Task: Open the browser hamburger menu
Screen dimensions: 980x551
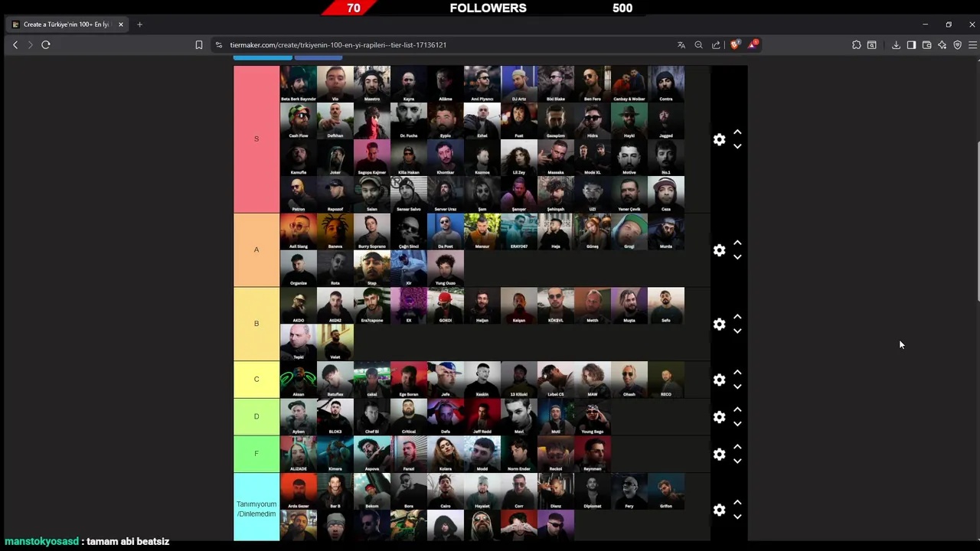Action: 972,45
